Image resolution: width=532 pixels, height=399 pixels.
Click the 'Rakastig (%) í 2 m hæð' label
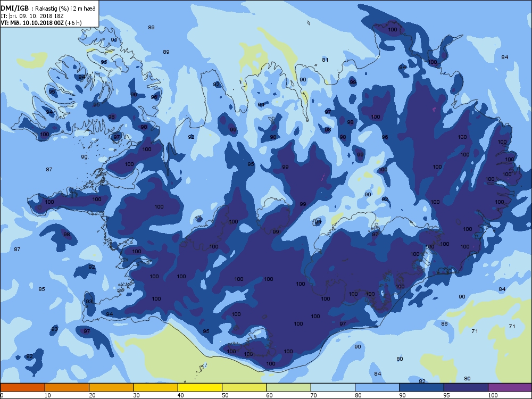tap(66, 9)
